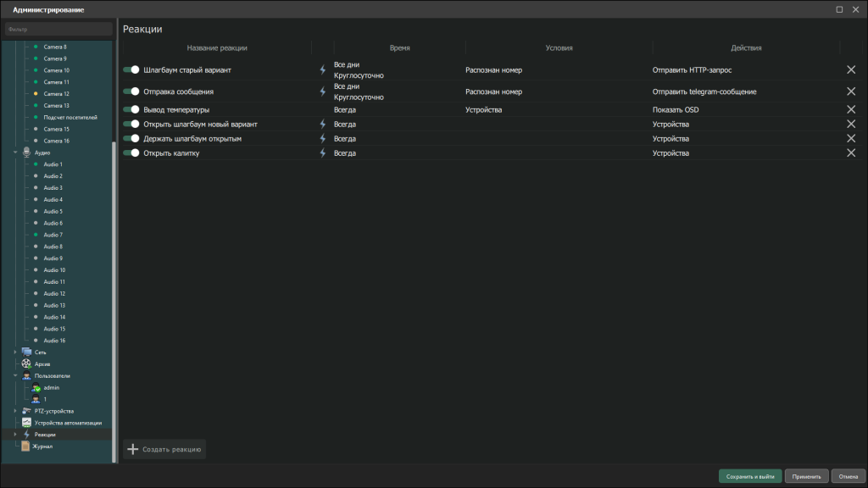This screenshot has height=488, width=868.
Task: Click the Пользователи users icon
Action: [x=26, y=375]
